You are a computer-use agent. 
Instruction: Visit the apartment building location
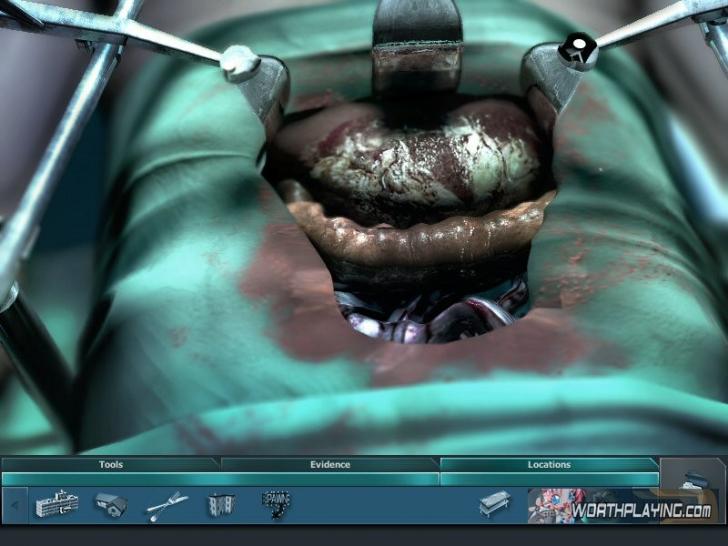coord(221,505)
